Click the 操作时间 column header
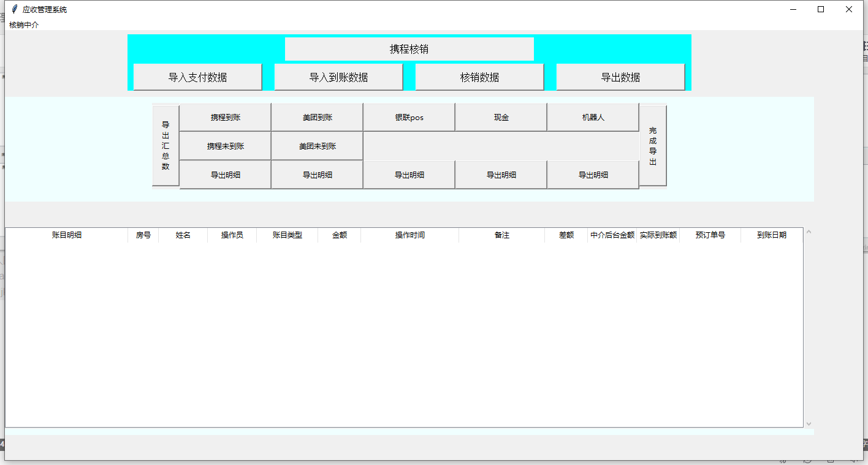The width and height of the screenshot is (868, 465). pos(410,235)
